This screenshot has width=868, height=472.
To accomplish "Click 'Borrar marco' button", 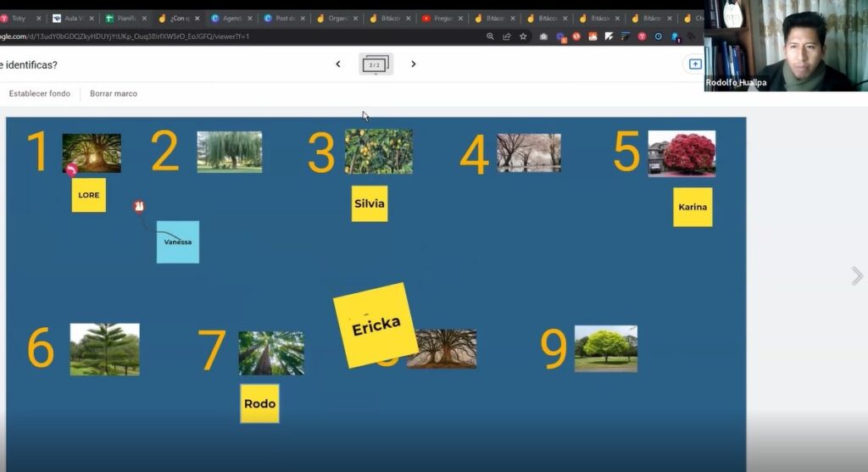I will pos(114,94).
